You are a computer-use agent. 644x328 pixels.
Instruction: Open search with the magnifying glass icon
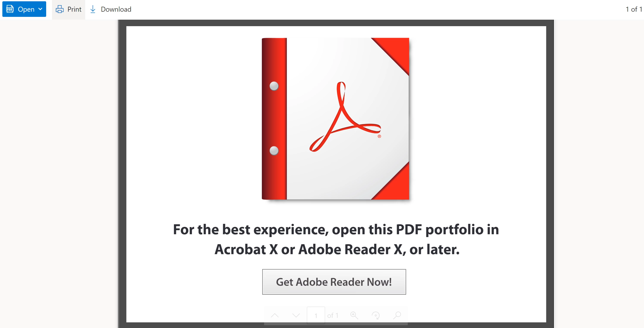coord(397,315)
